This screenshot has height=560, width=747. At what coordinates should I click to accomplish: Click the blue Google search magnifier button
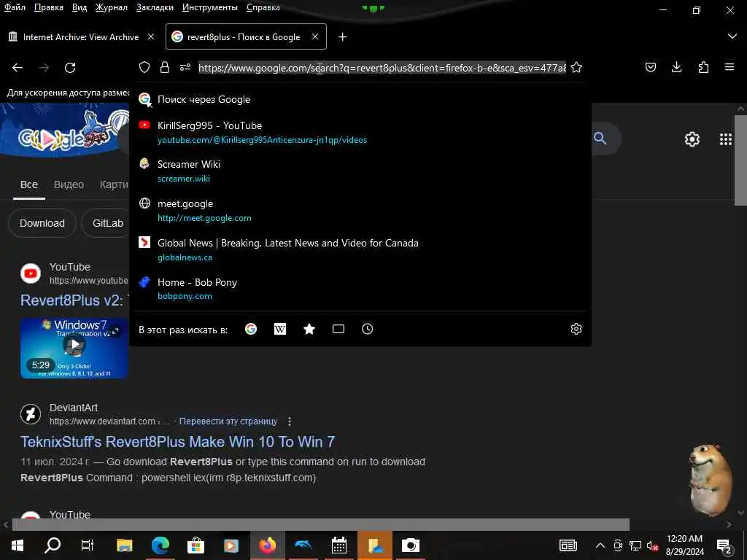point(600,139)
